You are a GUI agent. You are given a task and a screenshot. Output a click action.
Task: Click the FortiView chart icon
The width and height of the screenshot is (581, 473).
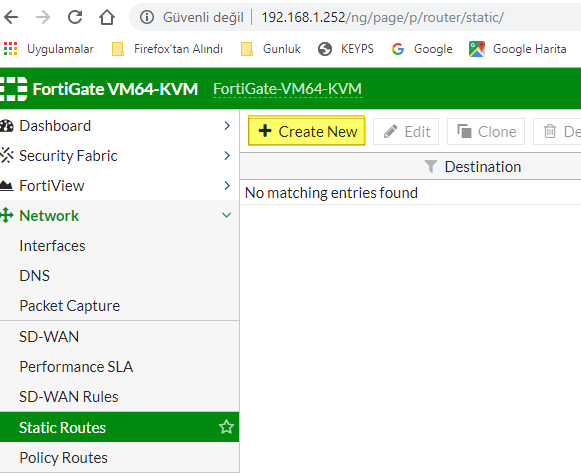(x=6, y=185)
